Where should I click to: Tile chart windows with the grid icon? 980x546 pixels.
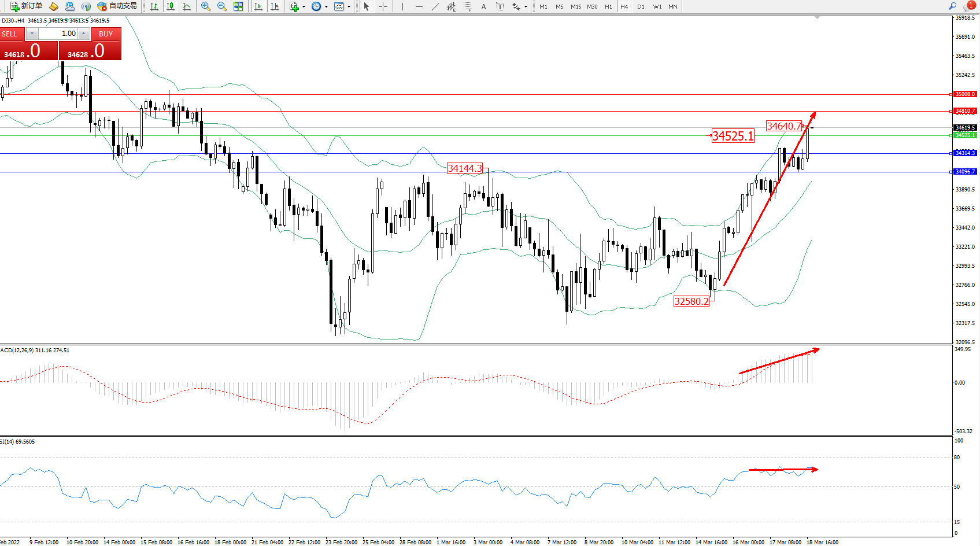pos(238,6)
